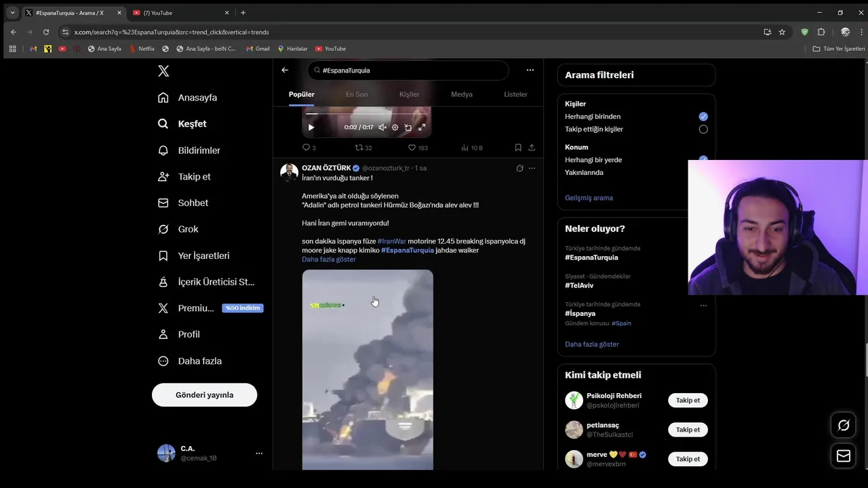The height and width of the screenshot is (488, 868).
Task: Click Gönderi yayınla post button
Action: coord(204,395)
